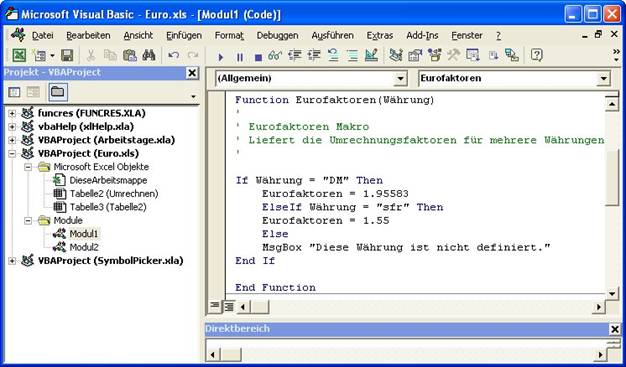Screen dimensions: 626x367
Task: Click the Cut scissors icon
Action: click(91, 55)
